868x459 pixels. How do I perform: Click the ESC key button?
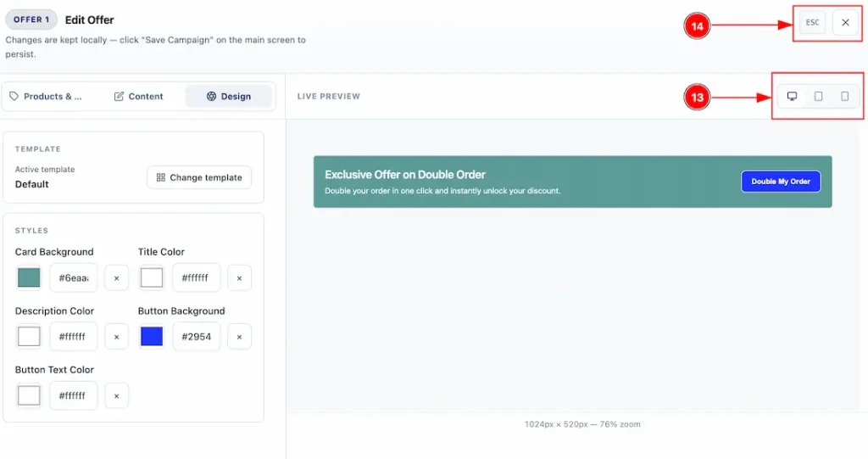812,23
